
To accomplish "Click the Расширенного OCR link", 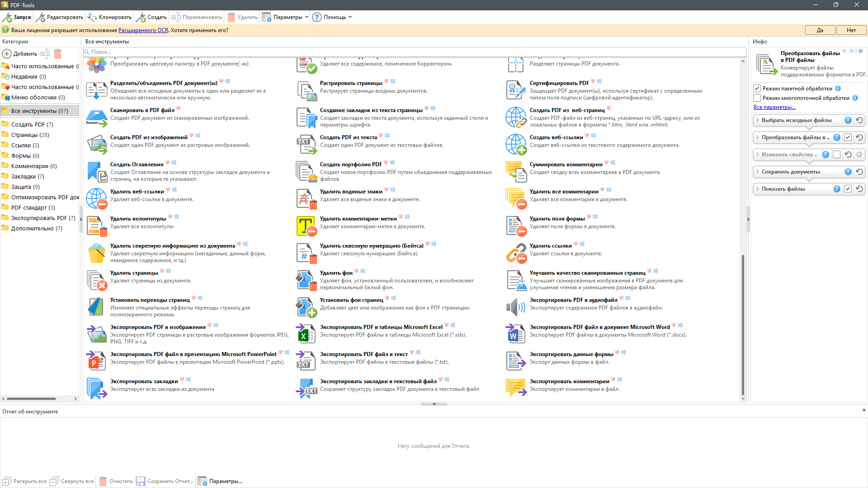I will pos(143,30).
